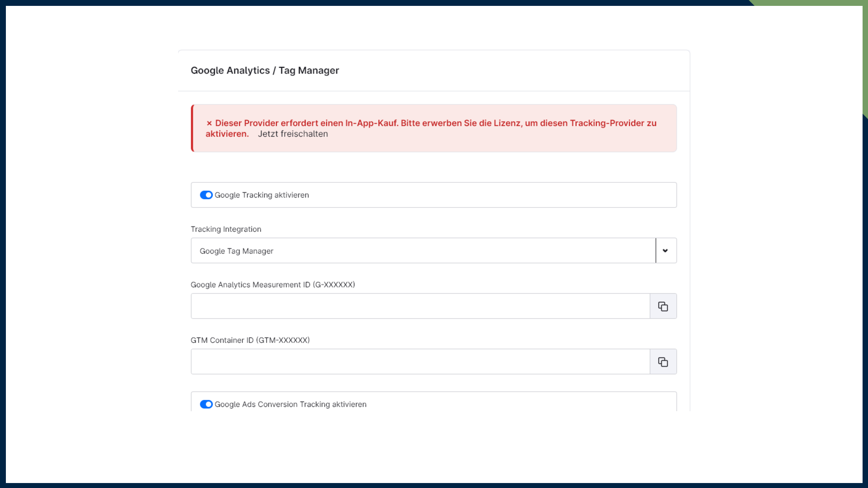
Task: Click empty area of Google Tracking row
Action: [497, 195]
